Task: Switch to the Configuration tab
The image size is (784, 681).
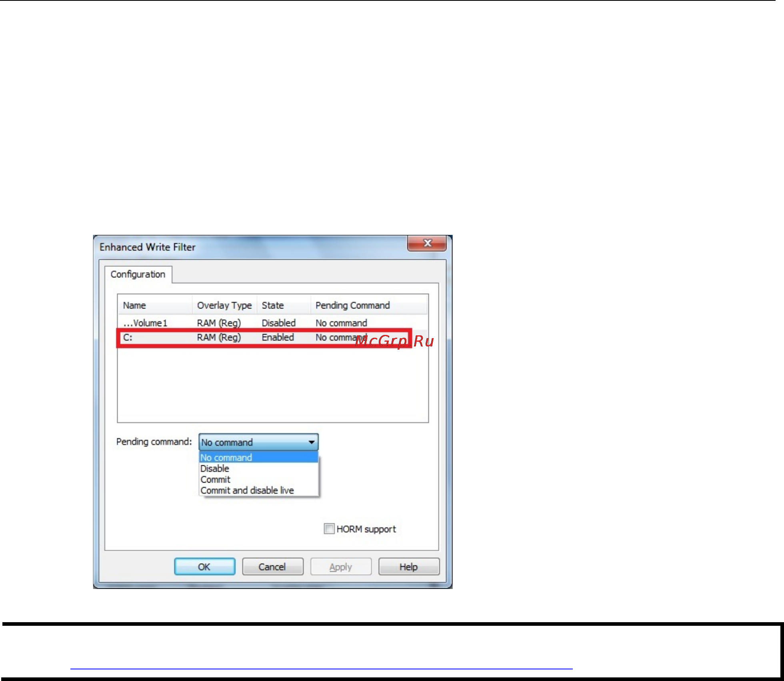Action: (x=138, y=274)
